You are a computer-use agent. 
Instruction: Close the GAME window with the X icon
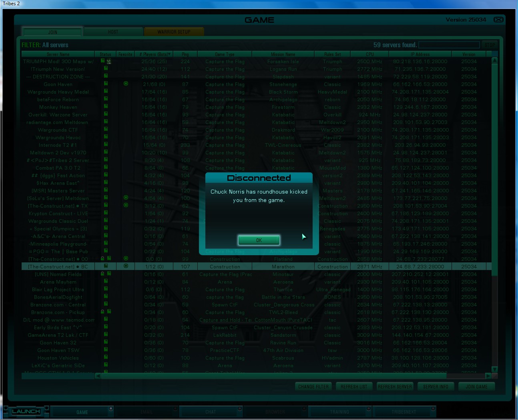tap(498, 20)
